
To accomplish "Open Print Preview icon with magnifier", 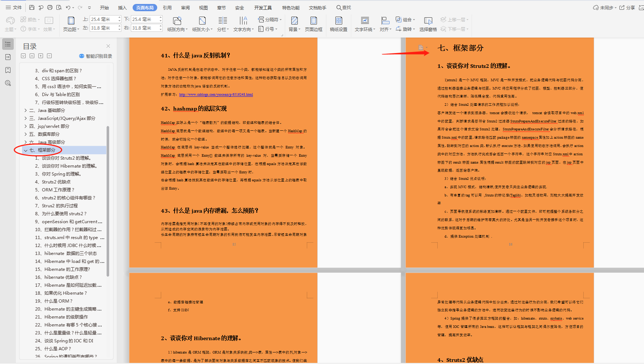I will (59, 8).
